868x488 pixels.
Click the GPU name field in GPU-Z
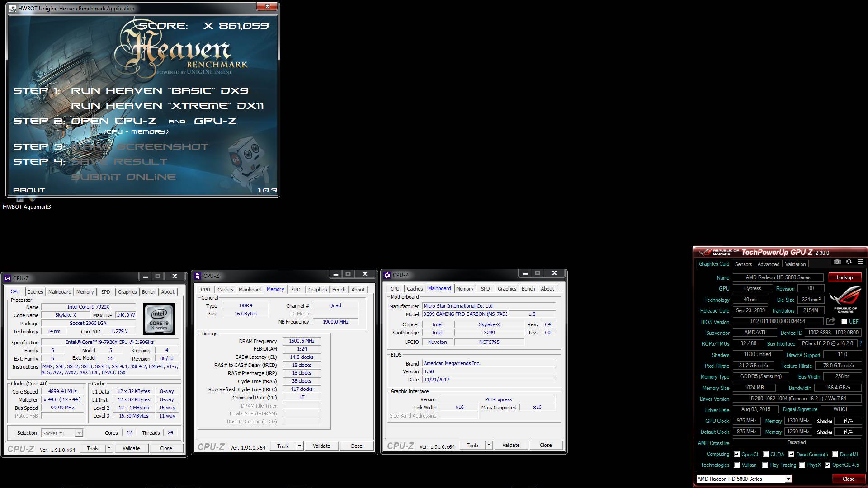click(778, 277)
